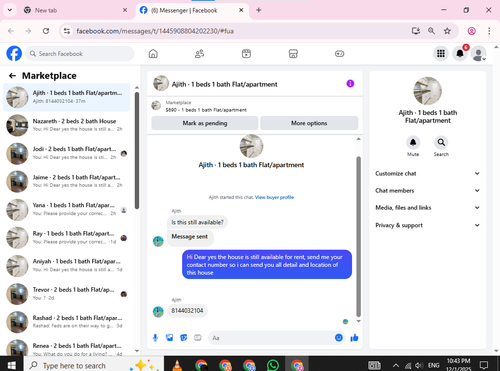Open the Marketplace storefront icon

tap(293, 54)
